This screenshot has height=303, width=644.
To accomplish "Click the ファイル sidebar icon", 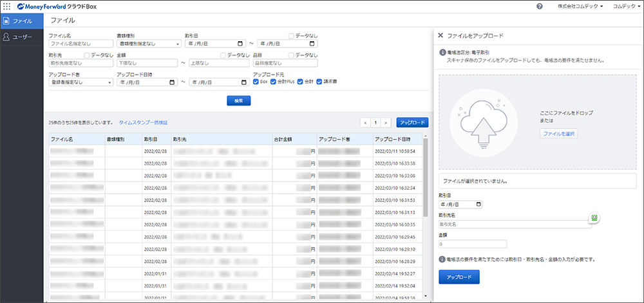I will [x=6, y=21].
